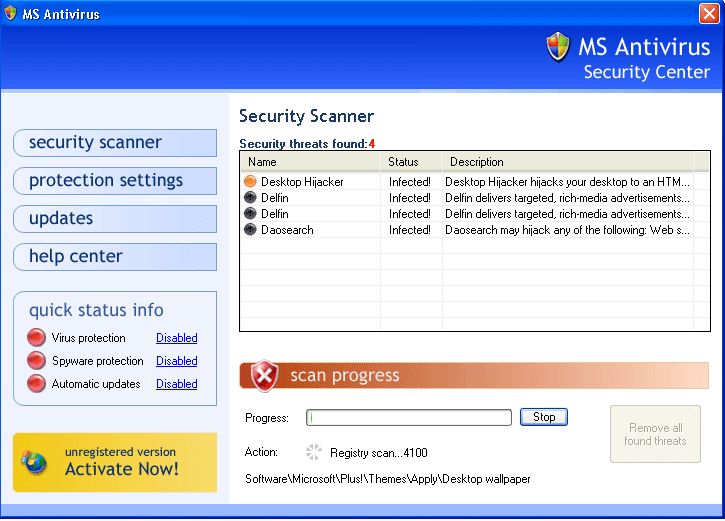This screenshot has width=725, height=521.
Task: Open the security scanner section
Action: point(114,143)
